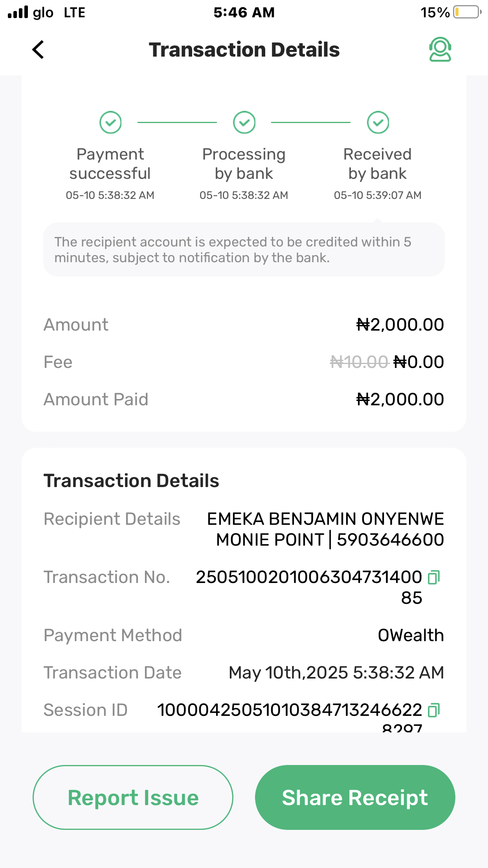Tap the Transaction No. digits
This screenshot has width=488, height=868.
[309, 577]
